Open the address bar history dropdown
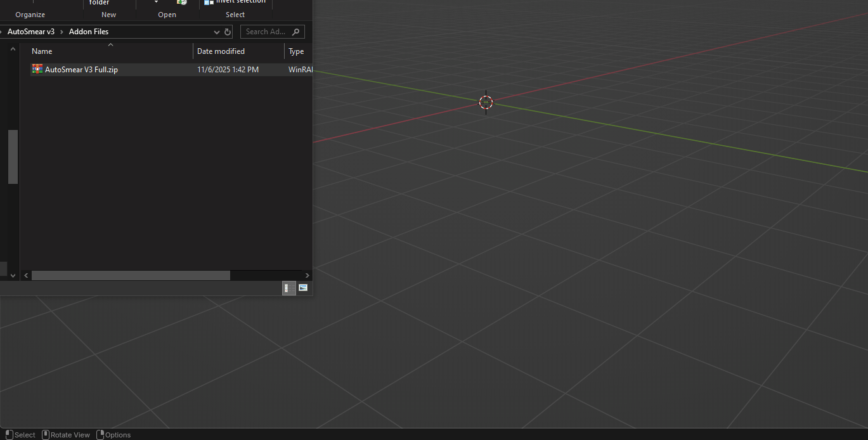This screenshot has width=868, height=440. [217, 32]
